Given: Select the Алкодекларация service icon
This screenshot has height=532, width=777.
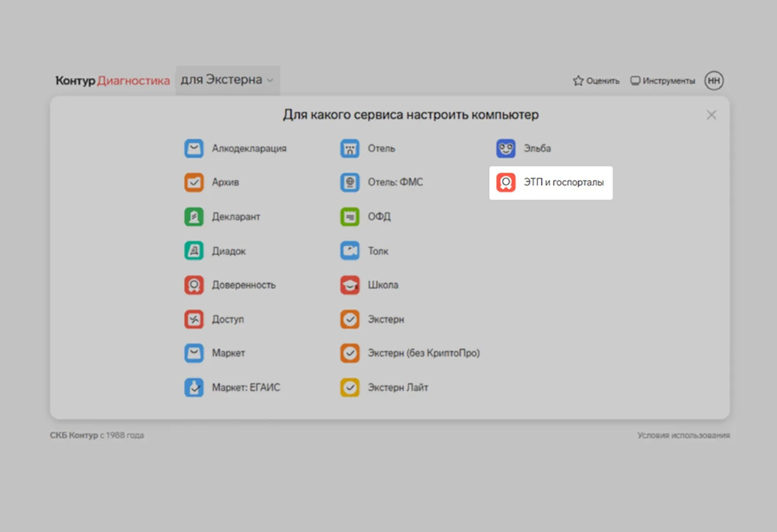Looking at the screenshot, I should pyautogui.click(x=194, y=149).
